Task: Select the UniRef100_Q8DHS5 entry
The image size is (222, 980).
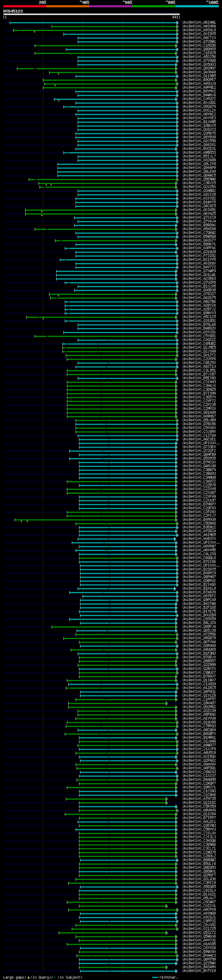Action: point(199,49)
